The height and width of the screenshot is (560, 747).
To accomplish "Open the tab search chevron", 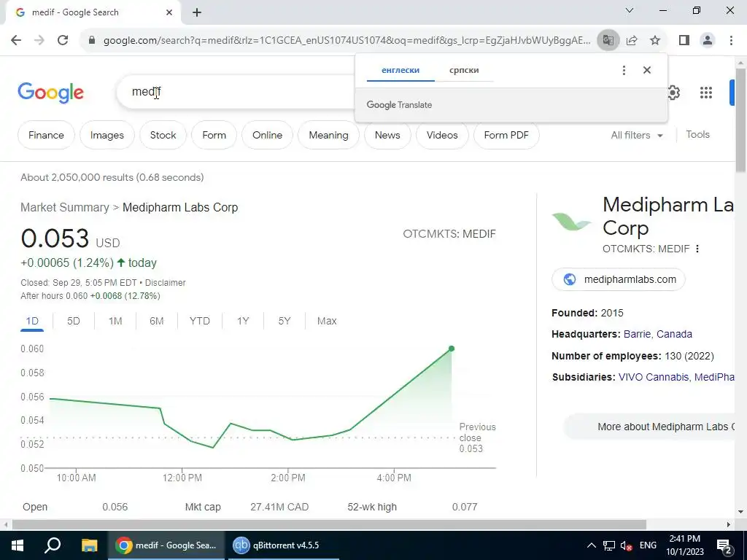I will 630,10.
